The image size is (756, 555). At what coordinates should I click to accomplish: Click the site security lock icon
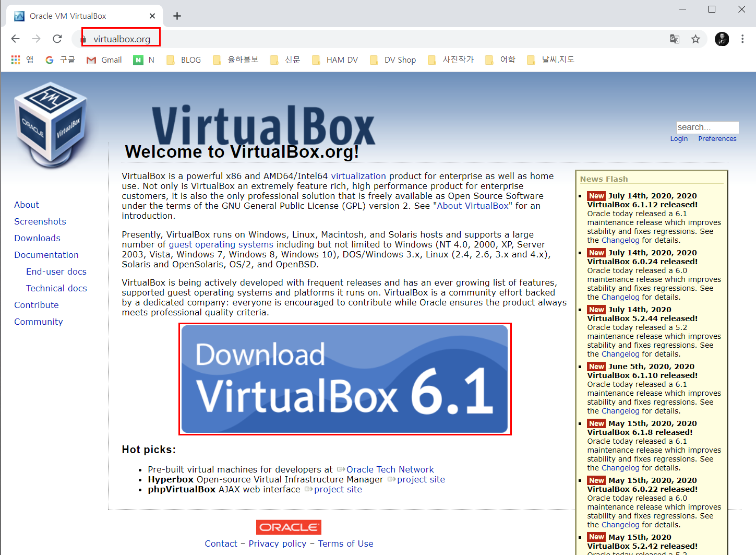pyautogui.click(x=83, y=39)
